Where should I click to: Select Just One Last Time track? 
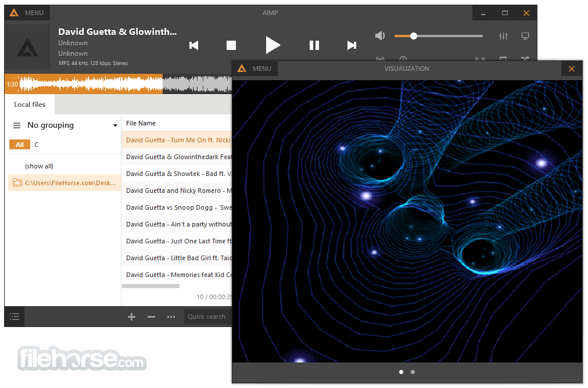tap(177, 241)
